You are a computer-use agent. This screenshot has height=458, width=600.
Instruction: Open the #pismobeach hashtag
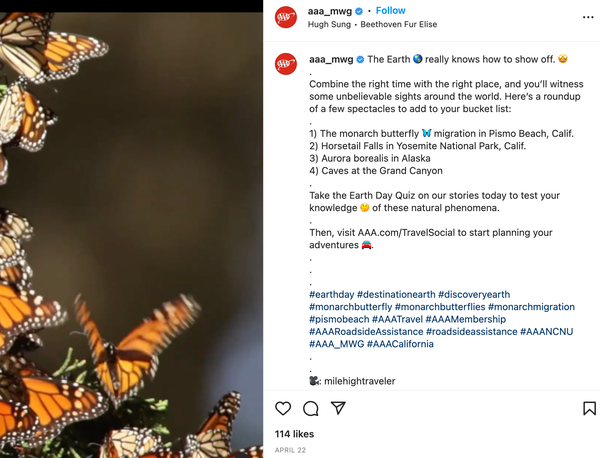click(x=339, y=319)
